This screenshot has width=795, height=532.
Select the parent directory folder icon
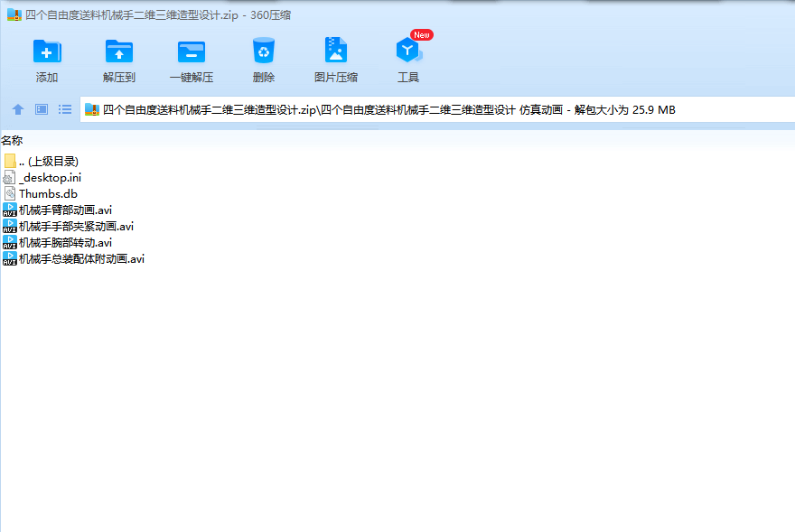[x=10, y=162]
